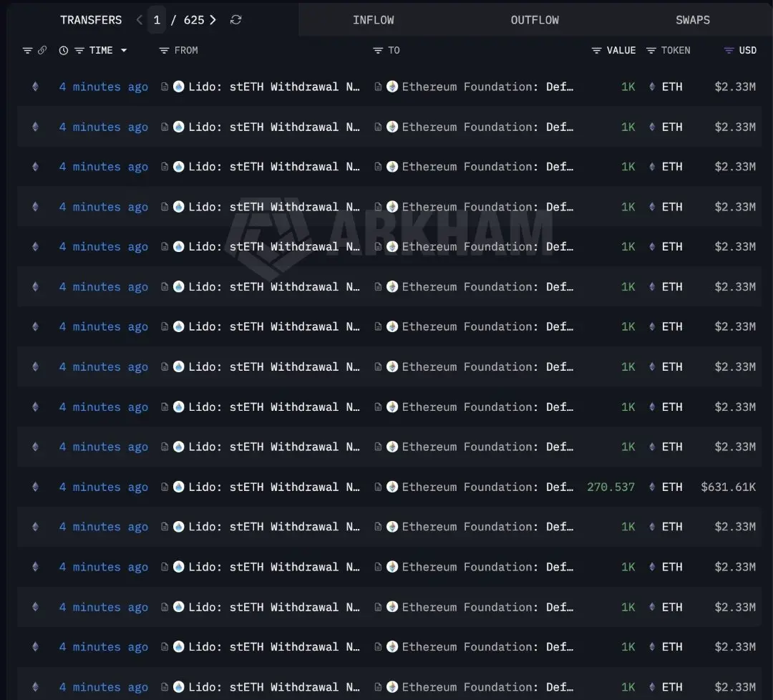
Task: Open the VALUE column filter icon
Action: click(x=596, y=50)
